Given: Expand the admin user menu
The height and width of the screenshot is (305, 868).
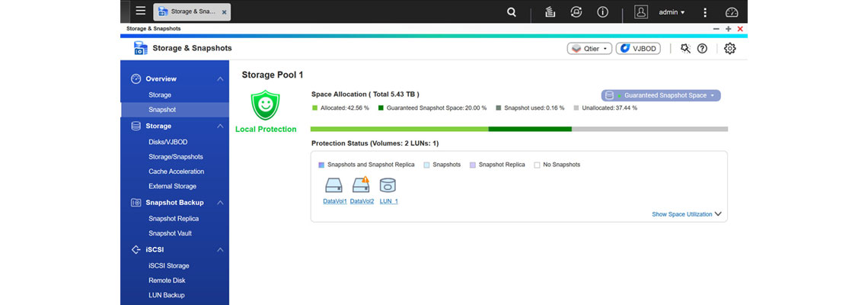Looking at the screenshot, I should click(x=672, y=12).
